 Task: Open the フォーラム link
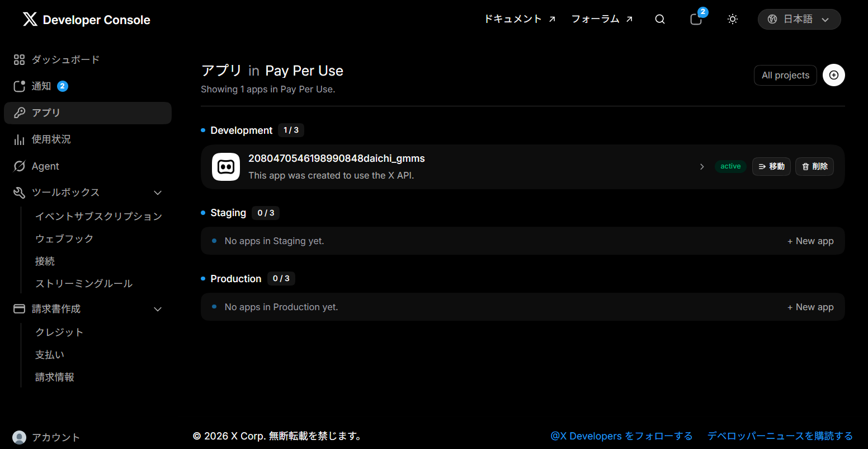602,19
